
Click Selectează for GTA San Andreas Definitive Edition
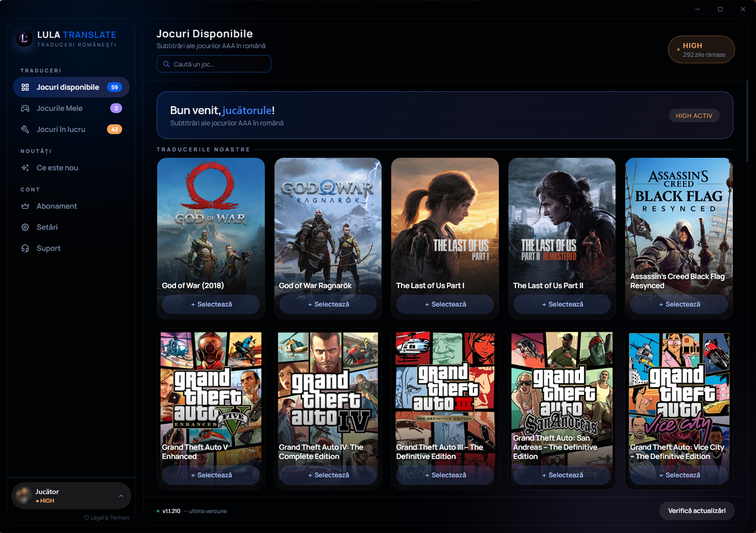562,475
